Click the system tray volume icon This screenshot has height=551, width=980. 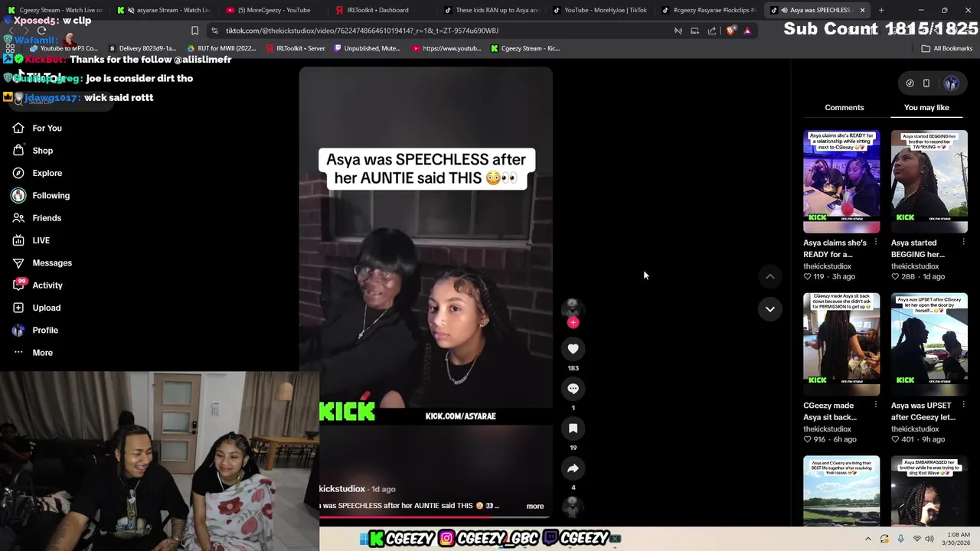[929, 539]
